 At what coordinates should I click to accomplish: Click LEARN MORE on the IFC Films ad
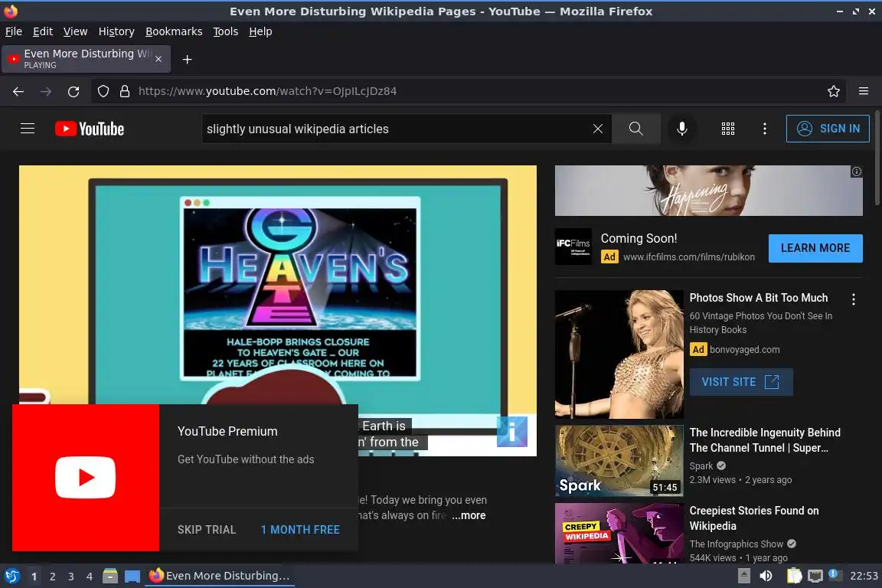pyautogui.click(x=815, y=248)
